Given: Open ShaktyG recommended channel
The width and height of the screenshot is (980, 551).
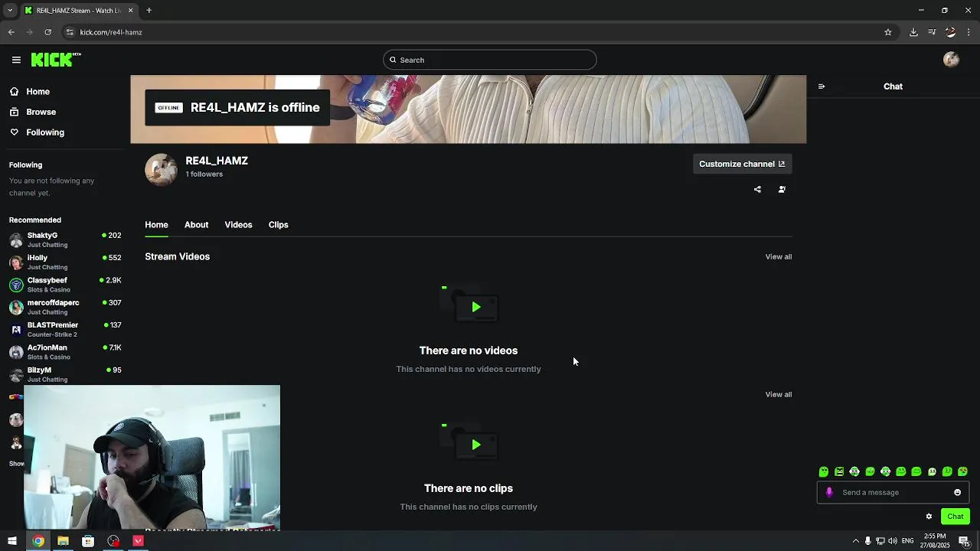Looking at the screenshot, I should (65, 240).
